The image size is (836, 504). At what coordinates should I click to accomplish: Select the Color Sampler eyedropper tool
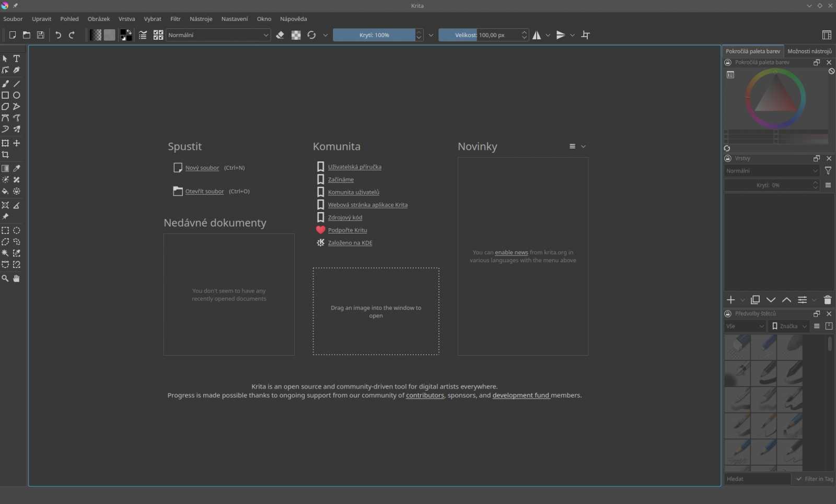tap(17, 168)
